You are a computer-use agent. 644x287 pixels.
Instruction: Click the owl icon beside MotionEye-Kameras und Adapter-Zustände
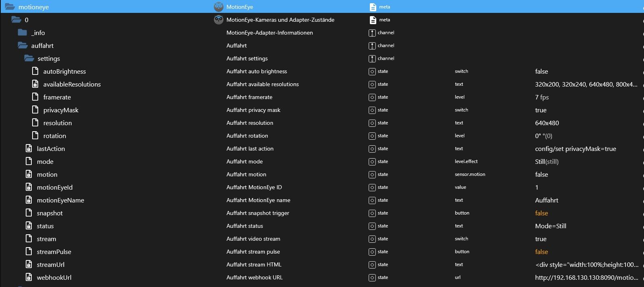click(218, 20)
